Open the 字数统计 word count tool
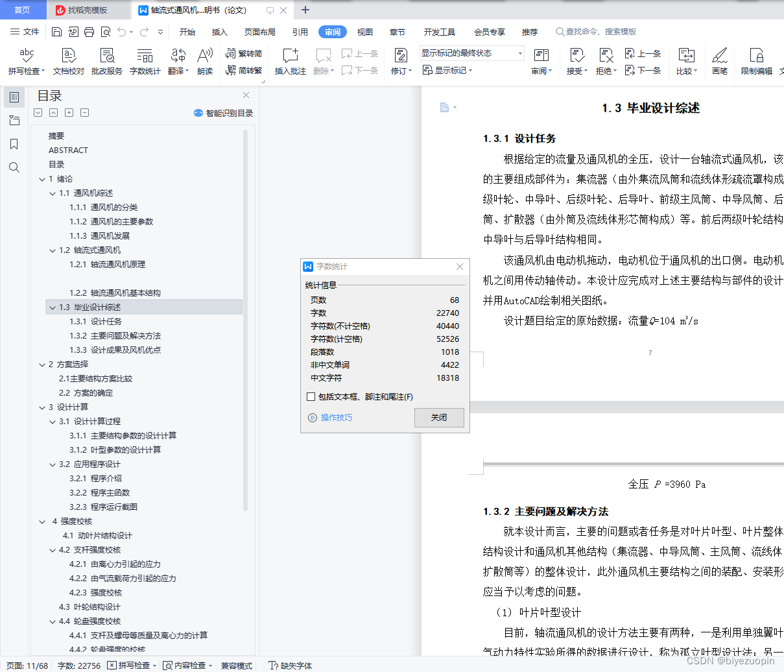The image size is (784, 672). 145,62
